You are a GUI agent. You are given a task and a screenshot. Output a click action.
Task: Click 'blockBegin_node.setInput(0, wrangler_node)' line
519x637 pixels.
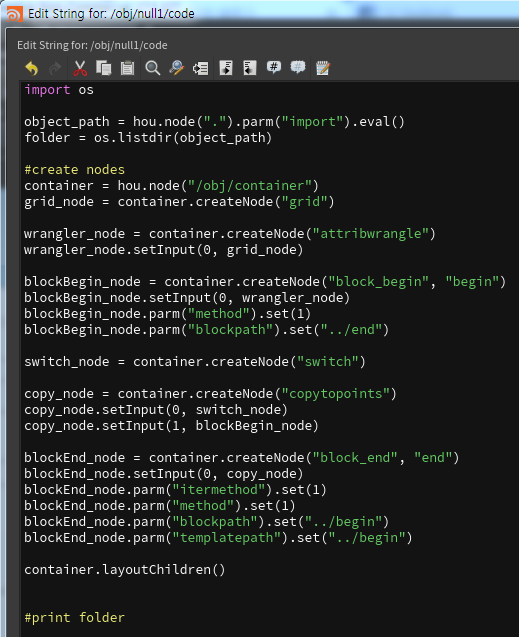187,298
